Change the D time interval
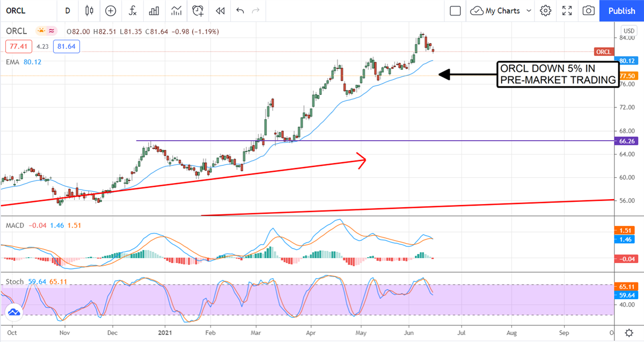644x342 pixels. (x=67, y=10)
